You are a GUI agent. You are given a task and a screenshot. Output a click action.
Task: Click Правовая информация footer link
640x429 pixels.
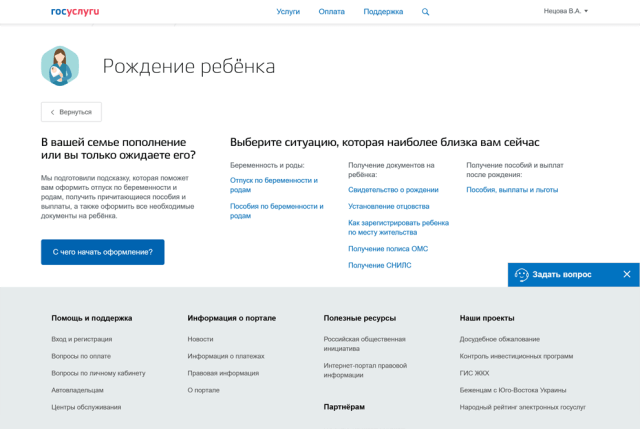tap(223, 373)
